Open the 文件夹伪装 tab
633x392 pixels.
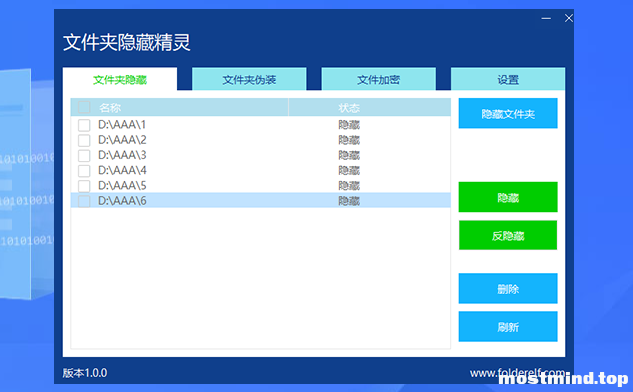point(249,79)
